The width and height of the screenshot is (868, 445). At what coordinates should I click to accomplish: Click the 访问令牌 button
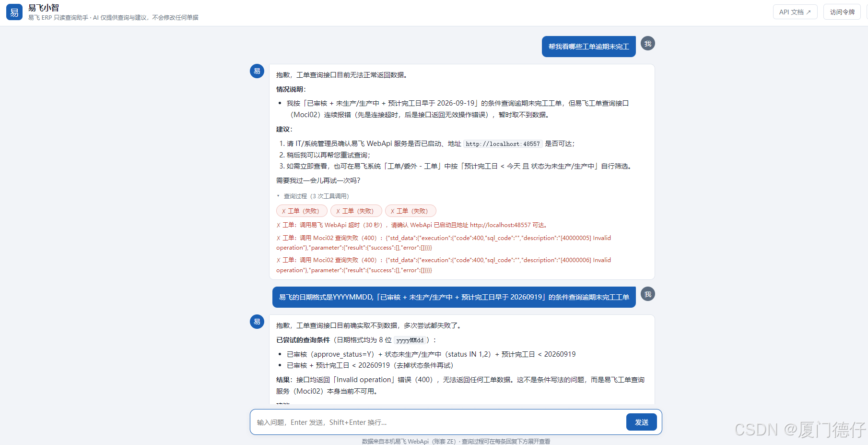click(x=842, y=12)
